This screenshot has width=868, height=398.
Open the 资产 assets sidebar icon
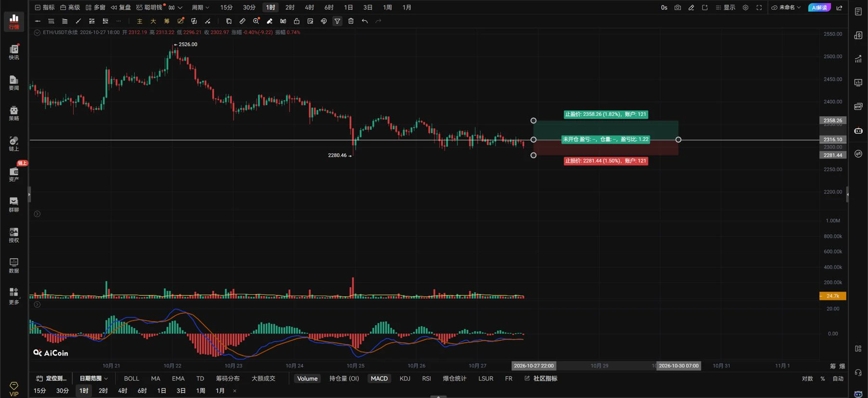coord(14,174)
